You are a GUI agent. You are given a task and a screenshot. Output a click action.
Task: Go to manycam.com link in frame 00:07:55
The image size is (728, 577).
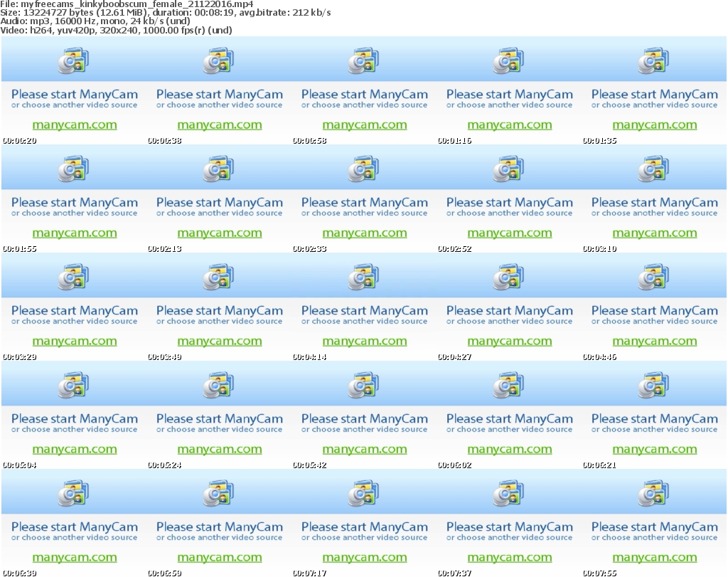pyautogui.click(x=655, y=558)
